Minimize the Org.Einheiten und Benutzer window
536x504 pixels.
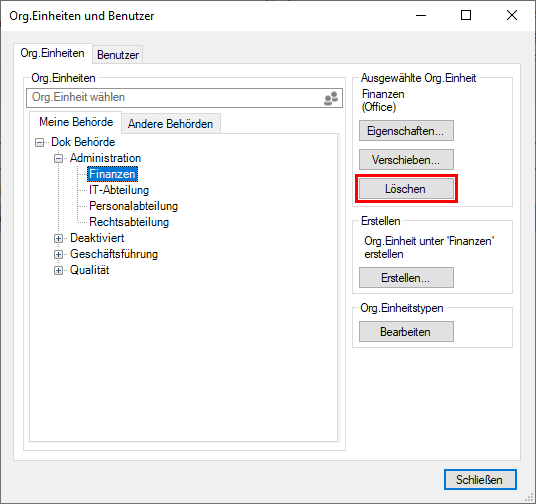coord(421,15)
